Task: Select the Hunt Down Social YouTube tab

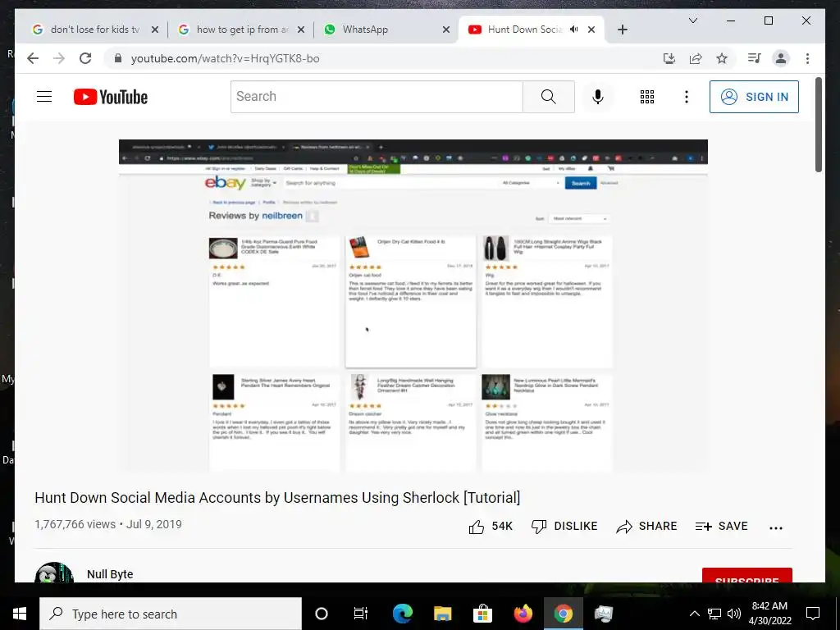Action: [524, 30]
